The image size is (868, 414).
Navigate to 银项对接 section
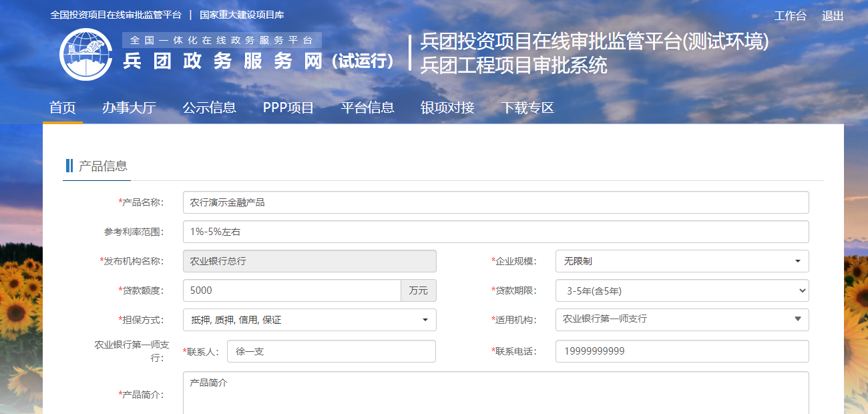click(x=447, y=108)
